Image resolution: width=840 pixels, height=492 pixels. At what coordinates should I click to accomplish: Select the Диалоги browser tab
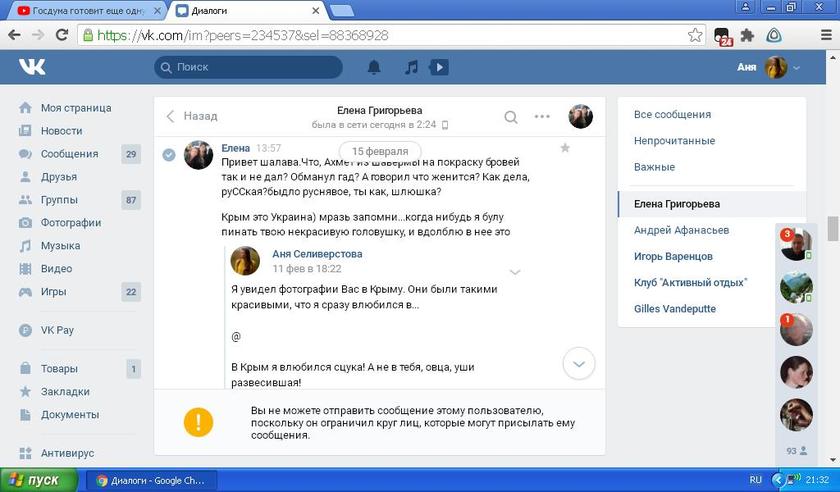point(248,11)
